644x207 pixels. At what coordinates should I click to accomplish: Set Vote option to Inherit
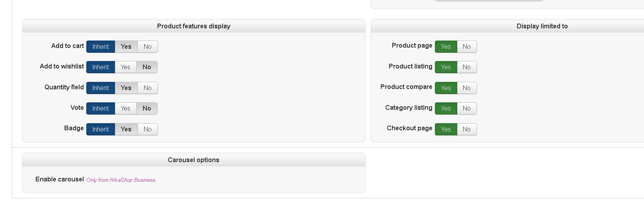tap(100, 108)
